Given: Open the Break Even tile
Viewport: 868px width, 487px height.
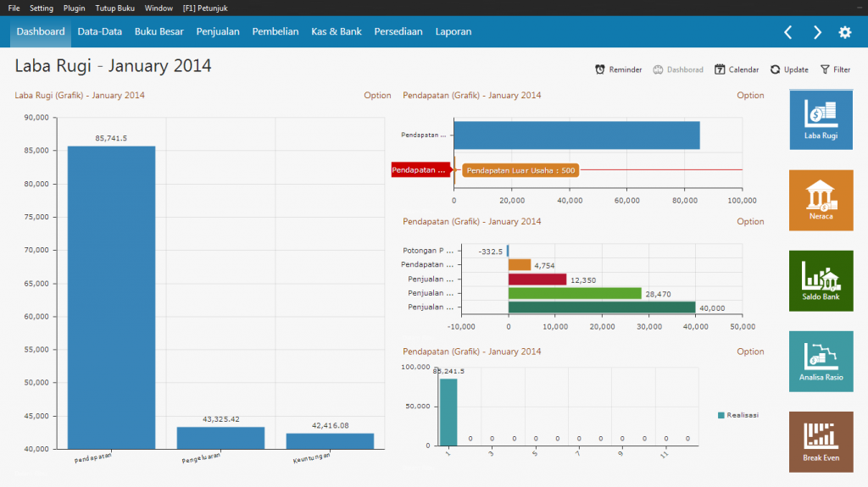Looking at the screenshot, I should 821,441.
